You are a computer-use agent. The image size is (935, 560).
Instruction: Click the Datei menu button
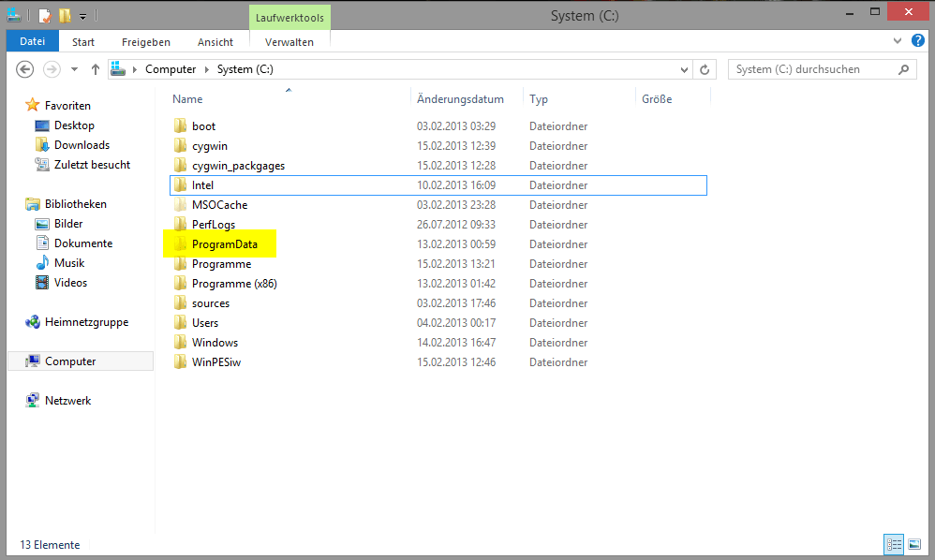point(32,40)
